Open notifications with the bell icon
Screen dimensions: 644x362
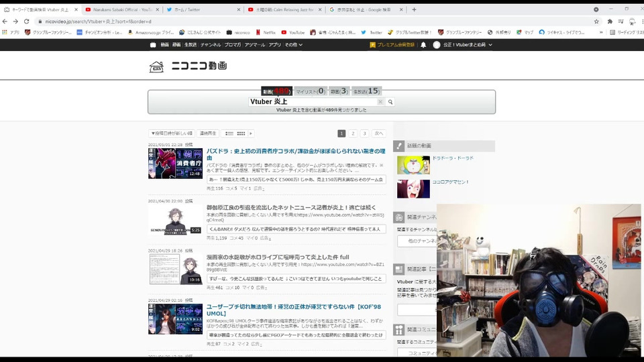coord(423,45)
